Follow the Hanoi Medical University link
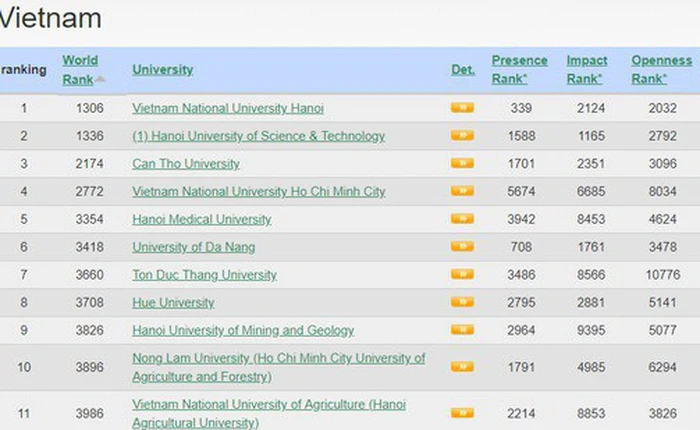 201,219
